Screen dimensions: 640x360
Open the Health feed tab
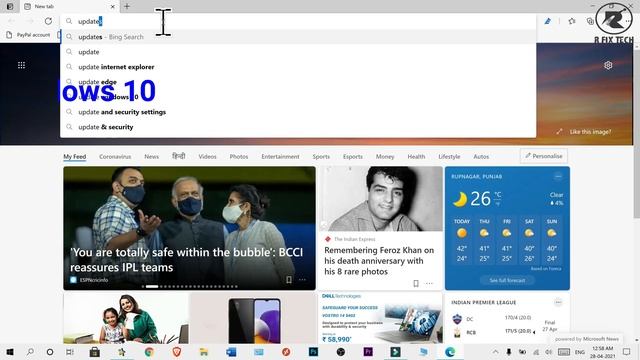click(x=416, y=156)
